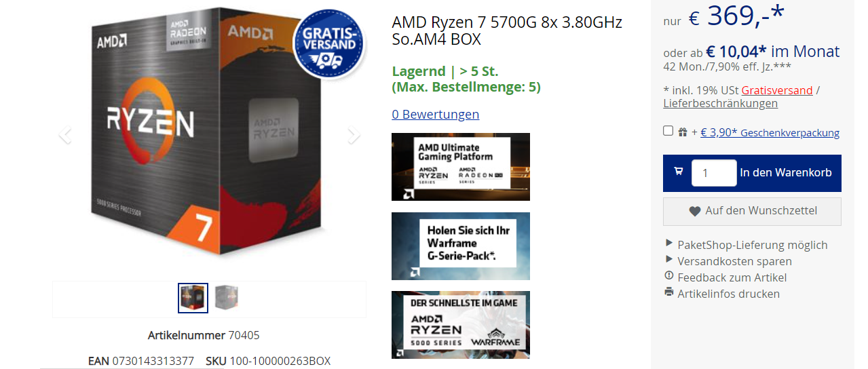Click Auf den Wunschzettel button
This screenshot has width=868, height=369.
tap(752, 211)
